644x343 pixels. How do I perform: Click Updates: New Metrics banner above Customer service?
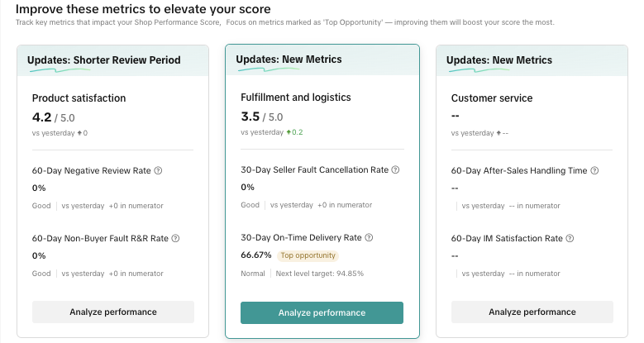click(x=499, y=60)
